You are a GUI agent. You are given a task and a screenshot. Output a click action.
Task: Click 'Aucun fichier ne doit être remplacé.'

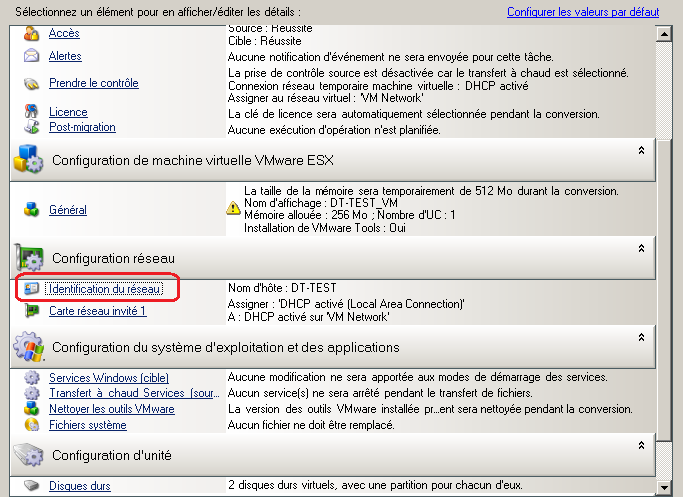point(311,425)
